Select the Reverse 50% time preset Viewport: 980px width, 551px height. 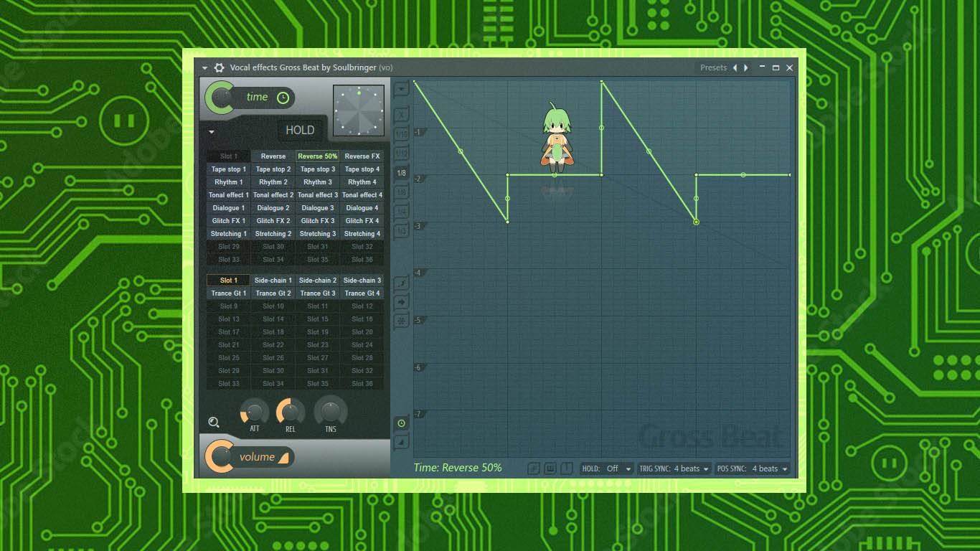(x=318, y=156)
